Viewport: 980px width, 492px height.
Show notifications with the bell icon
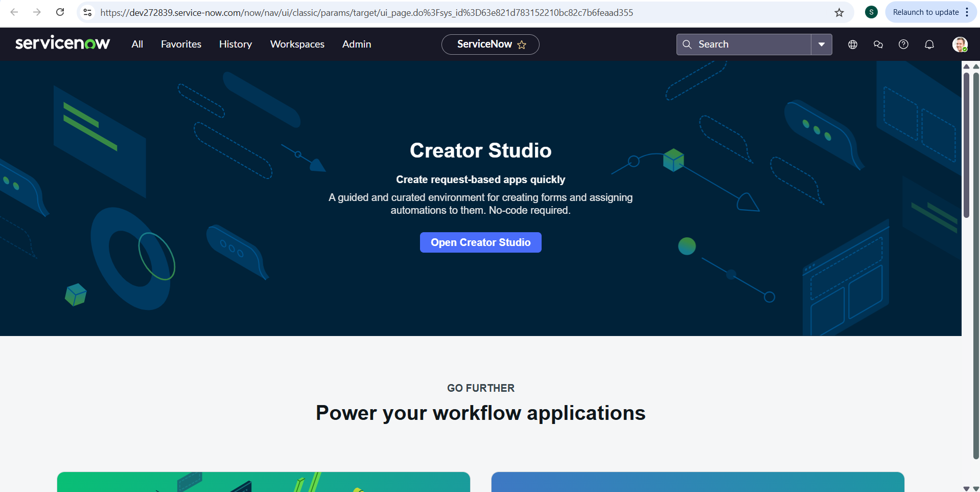tap(929, 44)
